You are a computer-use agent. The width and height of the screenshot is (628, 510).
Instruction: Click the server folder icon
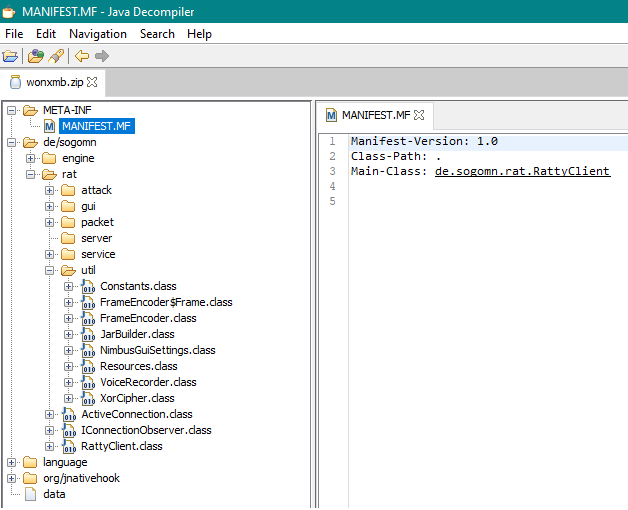click(x=68, y=238)
